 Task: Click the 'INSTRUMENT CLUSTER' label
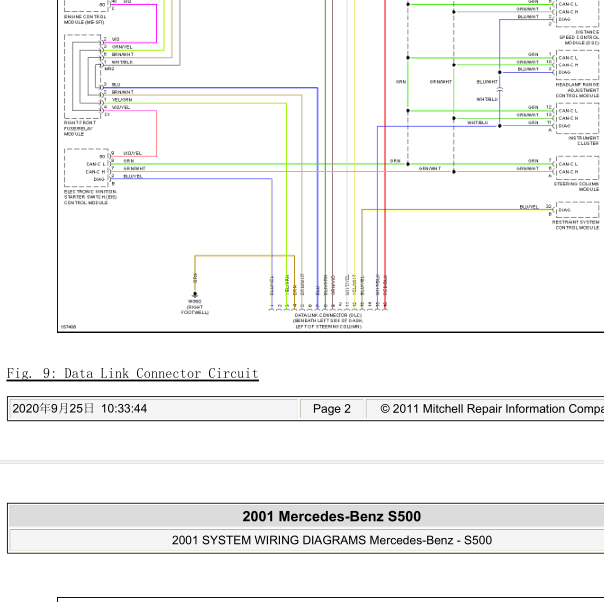tap(584, 141)
